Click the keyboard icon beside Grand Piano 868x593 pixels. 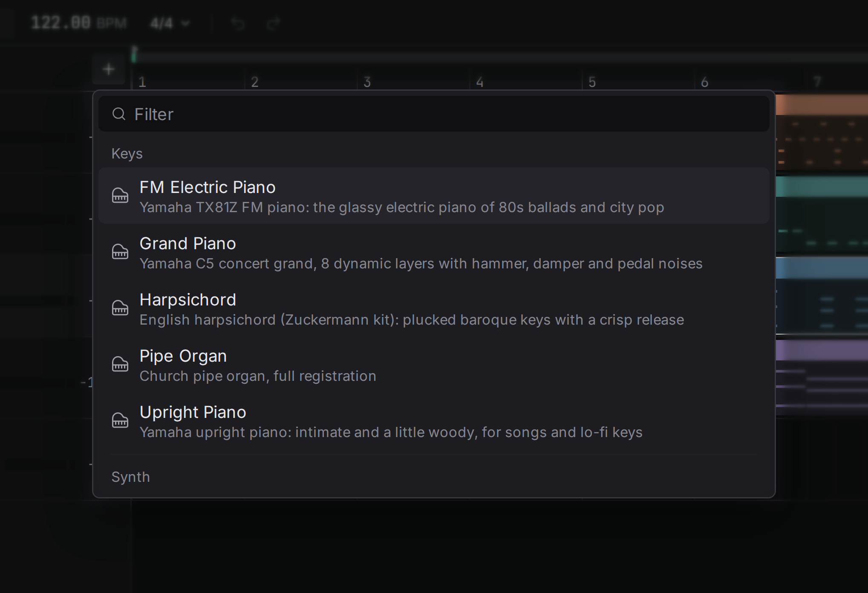(120, 252)
